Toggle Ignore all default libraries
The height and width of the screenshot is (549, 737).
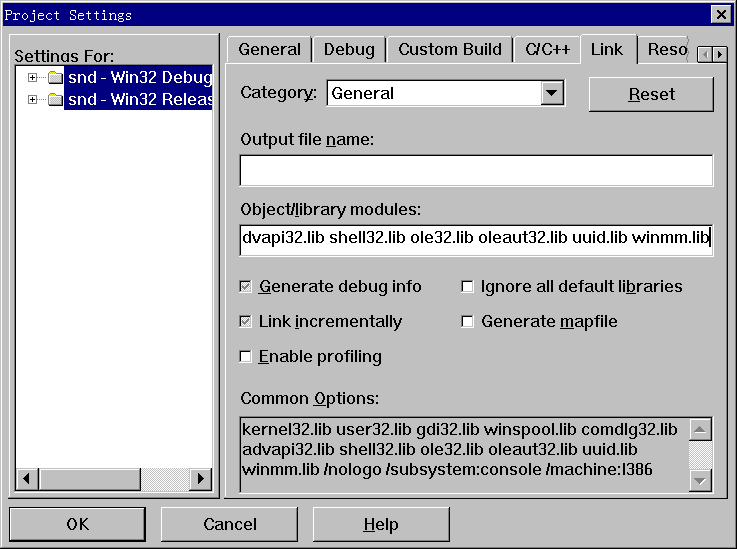tap(467, 287)
